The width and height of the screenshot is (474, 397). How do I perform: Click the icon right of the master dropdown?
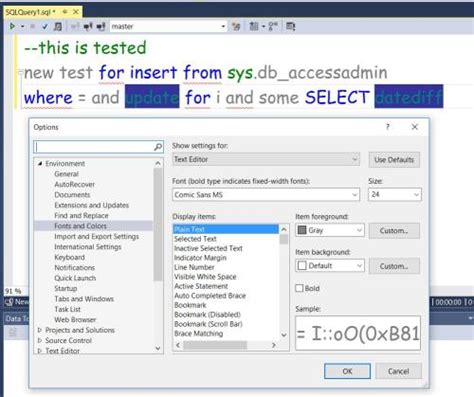tap(236, 26)
